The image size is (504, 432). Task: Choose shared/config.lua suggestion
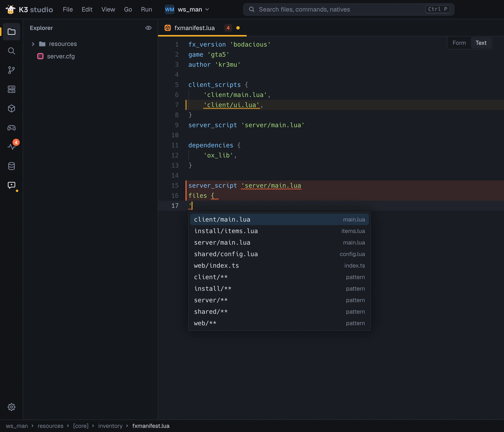(279, 254)
